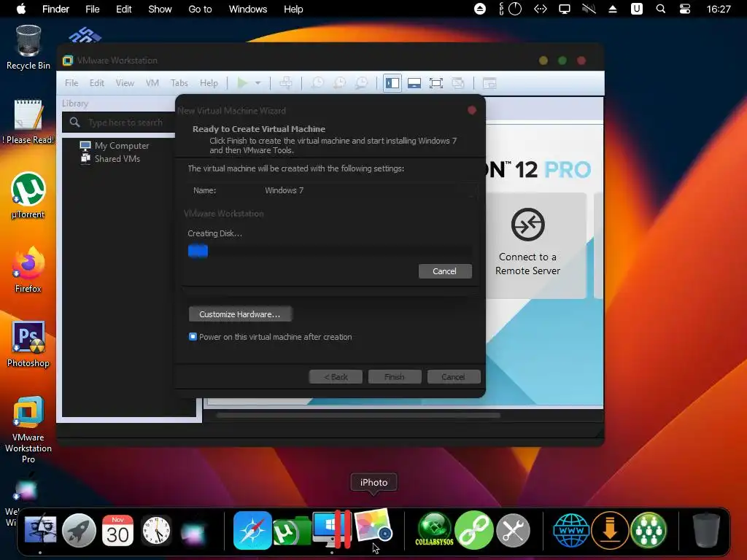Open the File menu in VMware Workstation
Screen dimensions: 747x560
click(x=71, y=83)
